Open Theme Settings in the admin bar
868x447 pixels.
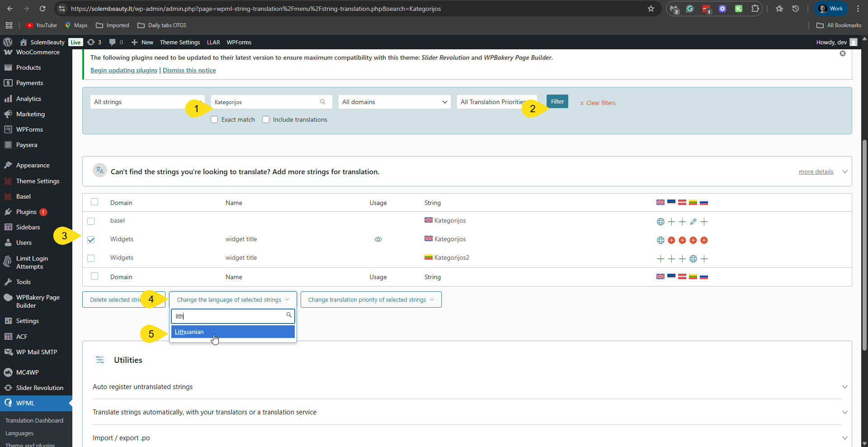[180, 42]
